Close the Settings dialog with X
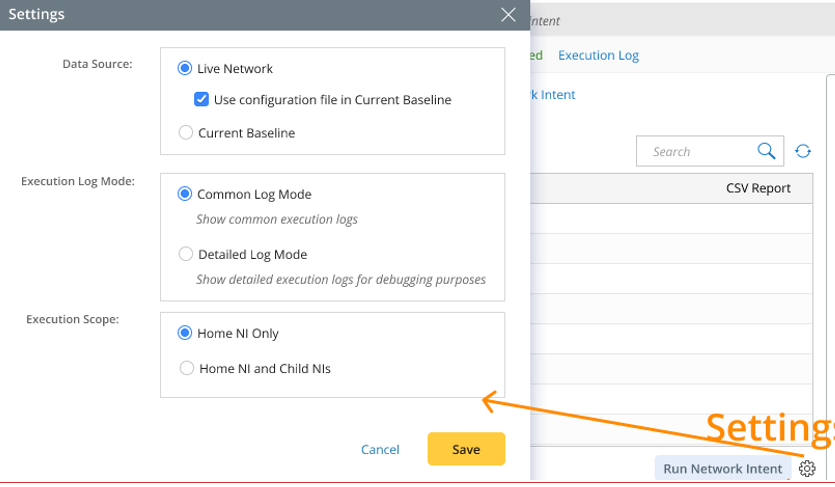The width and height of the screenshot is (835, 487). point(509,15)
